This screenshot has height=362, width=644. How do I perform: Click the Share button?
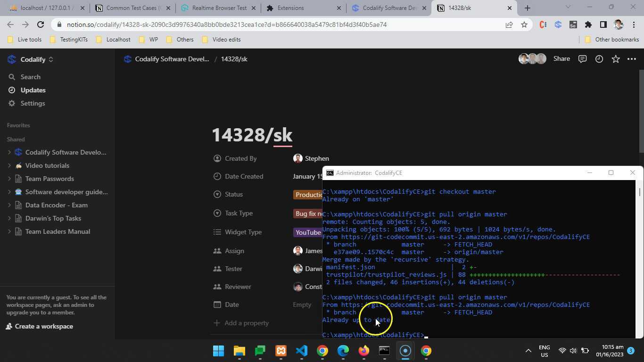(561, 59)
